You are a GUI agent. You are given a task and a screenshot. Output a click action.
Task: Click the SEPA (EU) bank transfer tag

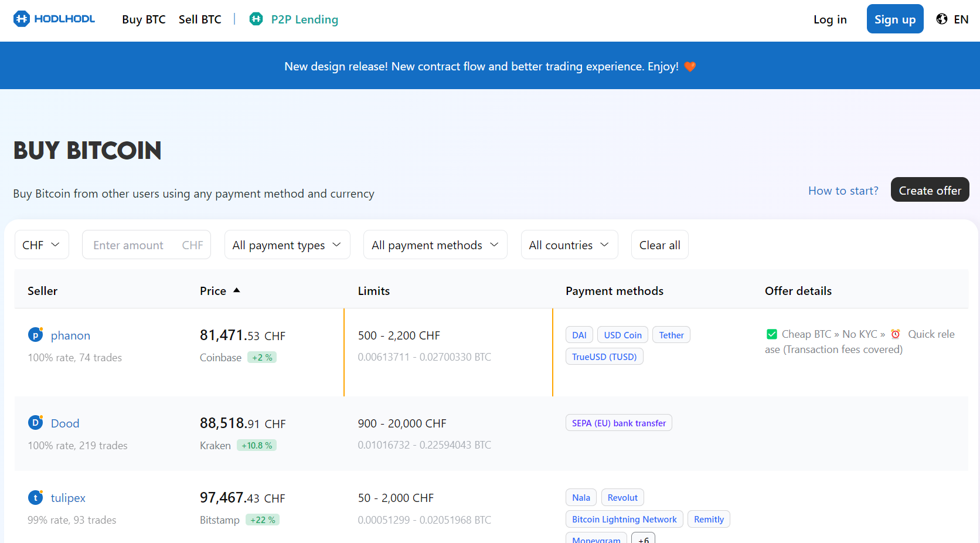[619, 423]
